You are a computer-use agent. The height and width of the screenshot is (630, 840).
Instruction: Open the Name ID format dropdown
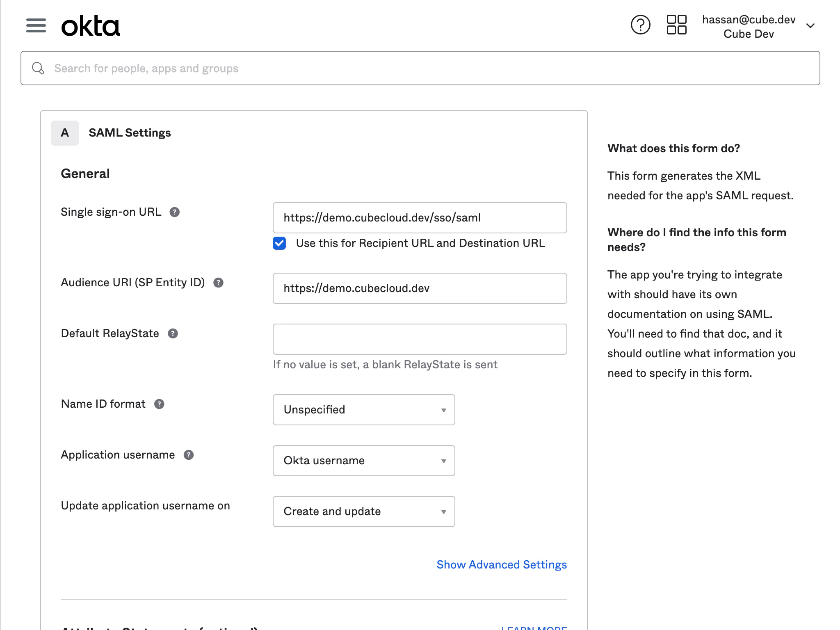point(364,410)
